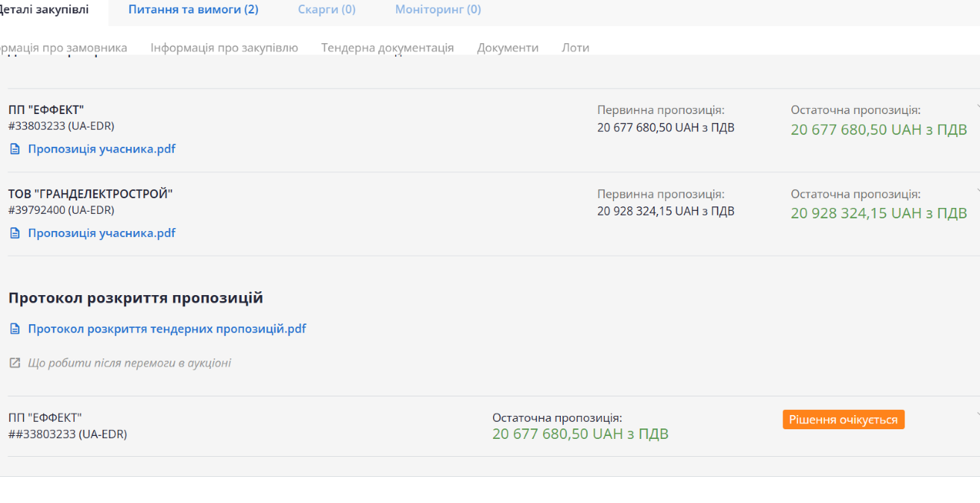Jump to Інформація про замовника section
Image resolution: width=980 pixels, height=503 pixels.
[63, 48]
